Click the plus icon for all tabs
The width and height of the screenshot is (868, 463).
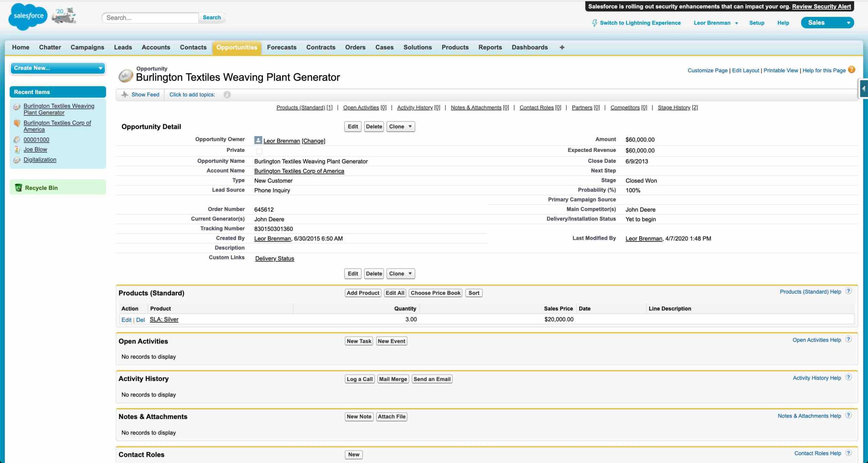tap(562, 47)
